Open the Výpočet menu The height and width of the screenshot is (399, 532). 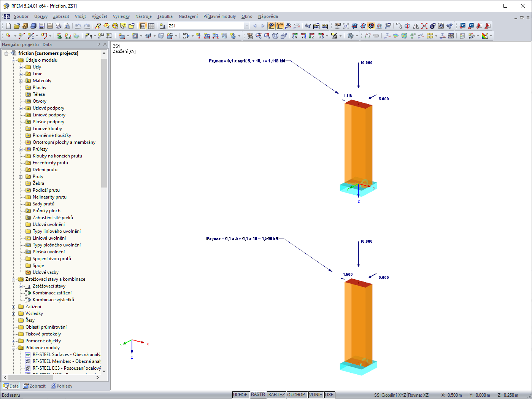pyautogui.click(x=99, y=16)
